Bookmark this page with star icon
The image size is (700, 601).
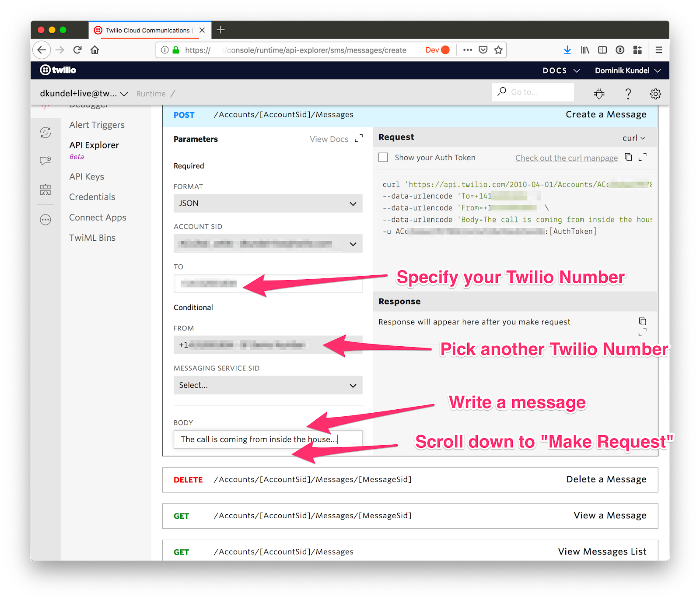(x=498, y=50)
